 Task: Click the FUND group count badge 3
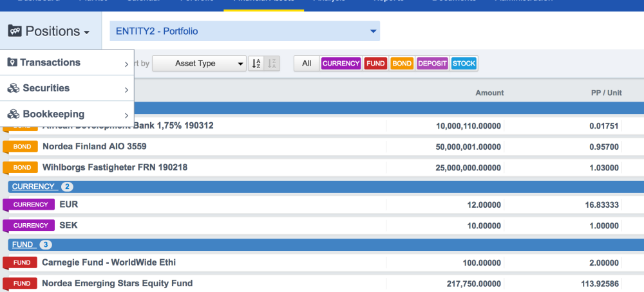click(x=46, y=245)
